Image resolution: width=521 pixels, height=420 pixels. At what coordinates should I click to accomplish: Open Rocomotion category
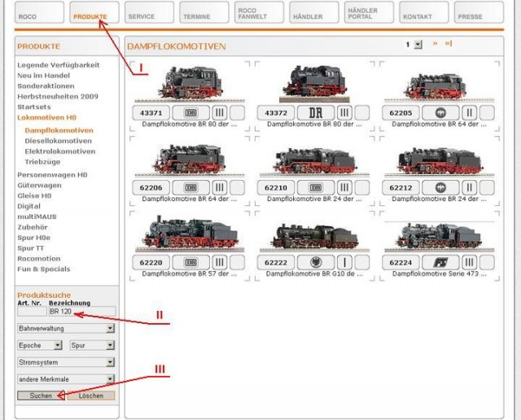coord(39,259)
